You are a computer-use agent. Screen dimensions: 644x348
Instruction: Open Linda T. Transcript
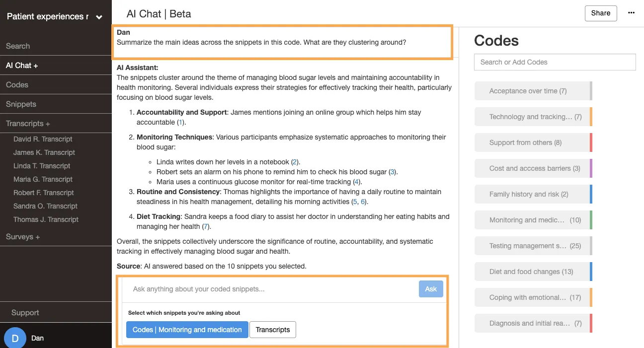coord(42,166)
